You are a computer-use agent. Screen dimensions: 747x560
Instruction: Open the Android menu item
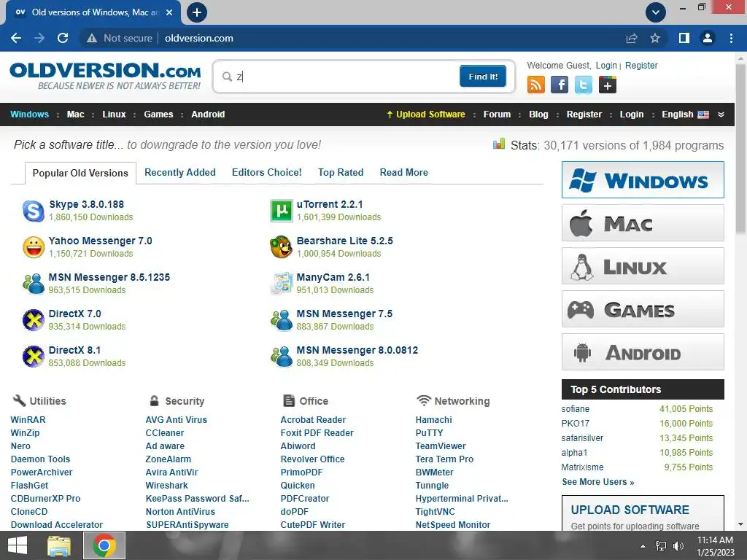coord(208,114)
